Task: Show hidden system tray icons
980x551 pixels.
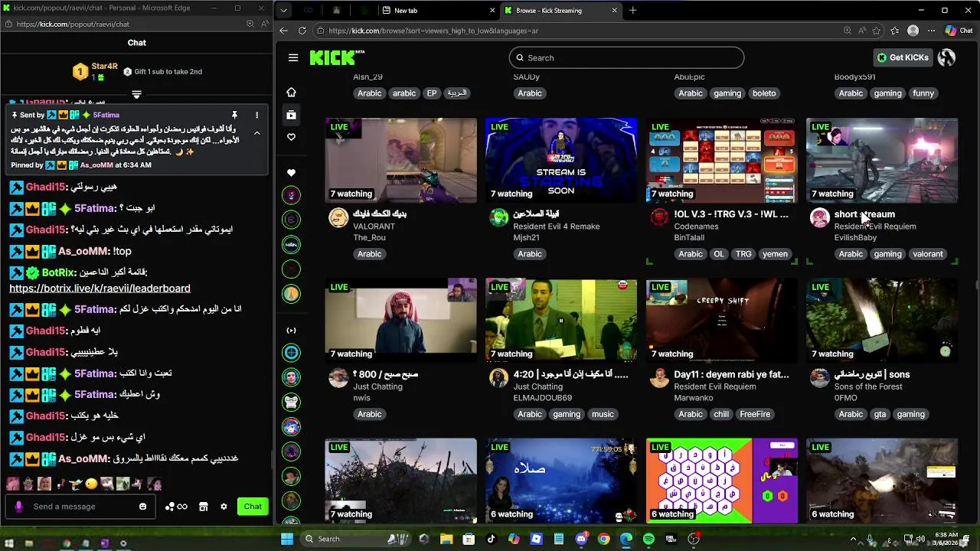Action: point(853,539)
